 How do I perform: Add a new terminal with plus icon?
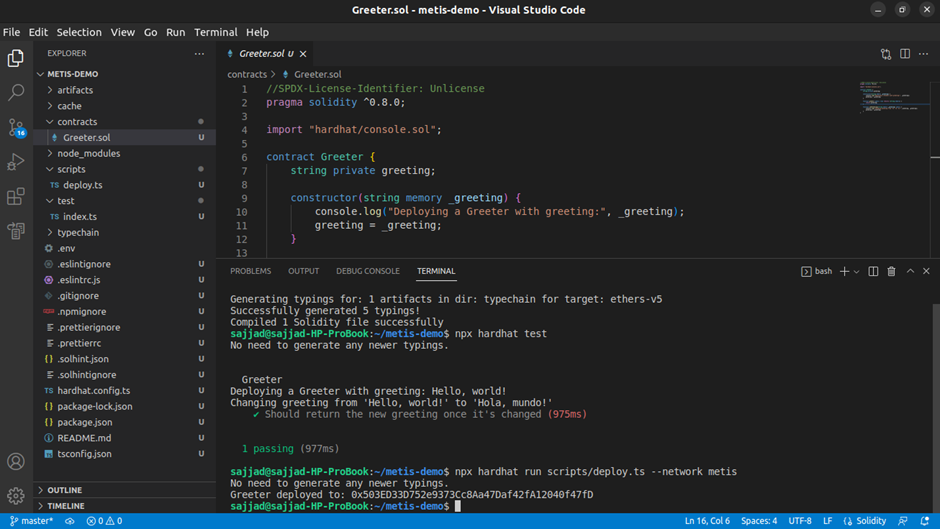click(844, 271)
